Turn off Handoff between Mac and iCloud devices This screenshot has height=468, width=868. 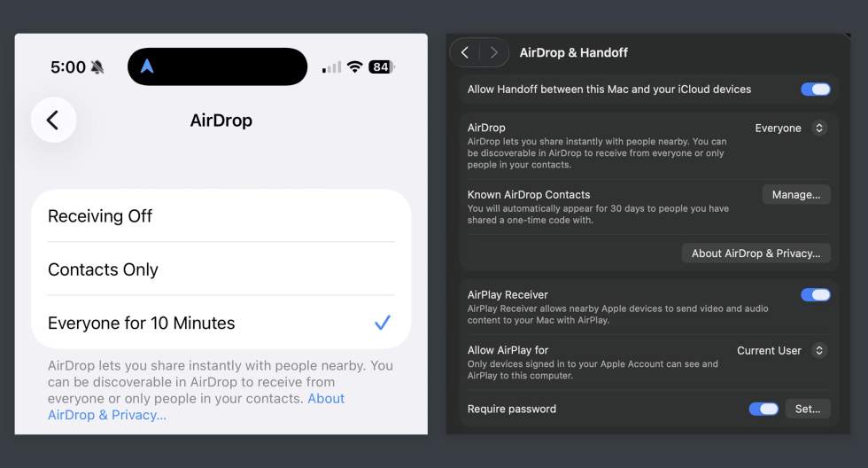[x=815, y=90]
